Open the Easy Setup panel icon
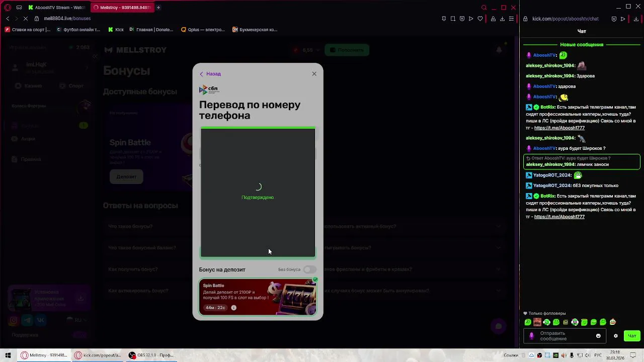 511,19
